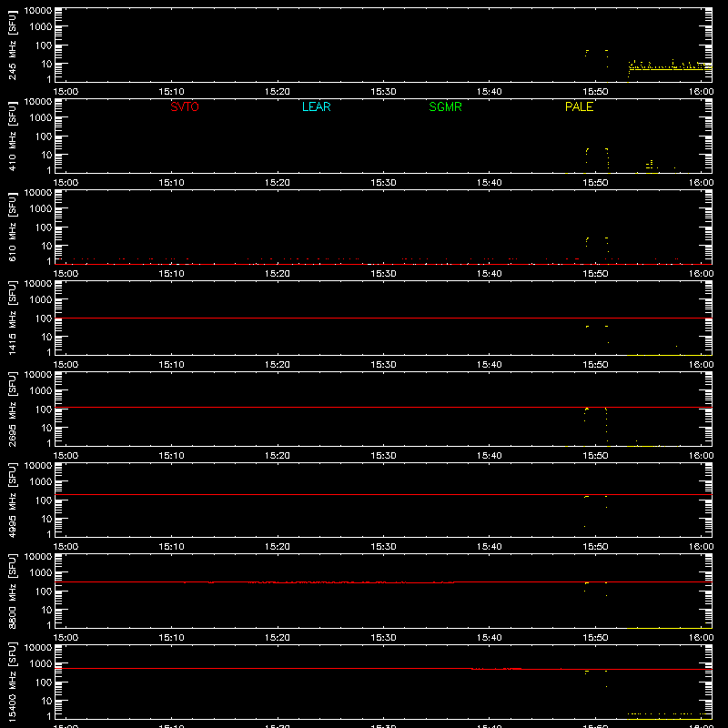728x728 pixels.
Task: Click 15:40 tick label below 8800 MHz plot
Action: pyautogui.click(x=490, y=638)
